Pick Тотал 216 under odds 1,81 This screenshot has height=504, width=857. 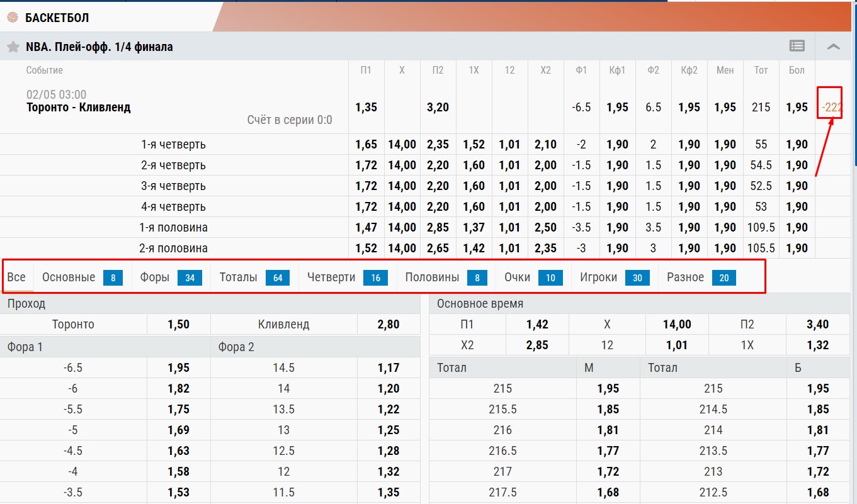[608, 430]
